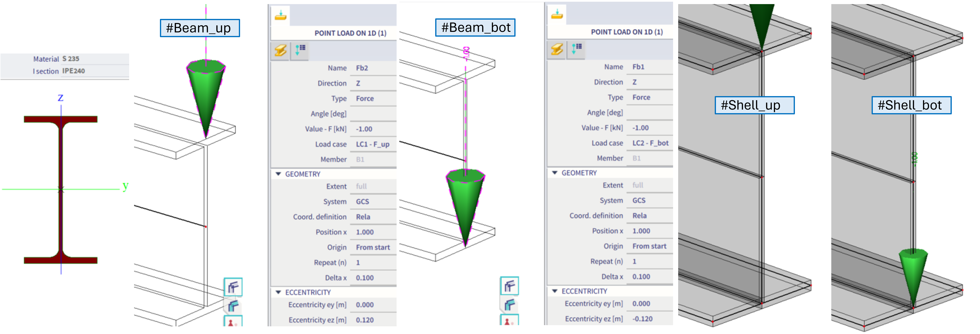
Task: Open Origin From start field in Fb1 panel
Action: tap(649, 246)
